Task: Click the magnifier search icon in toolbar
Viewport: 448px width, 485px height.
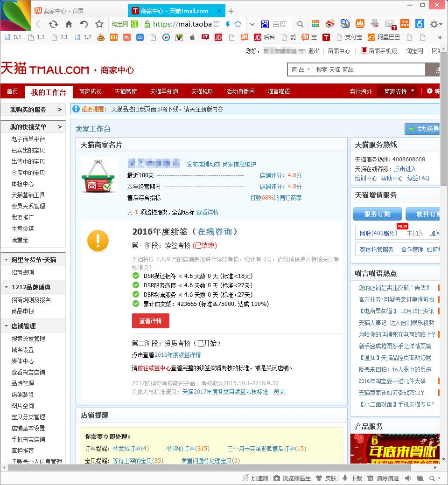Action: (300, 24)
